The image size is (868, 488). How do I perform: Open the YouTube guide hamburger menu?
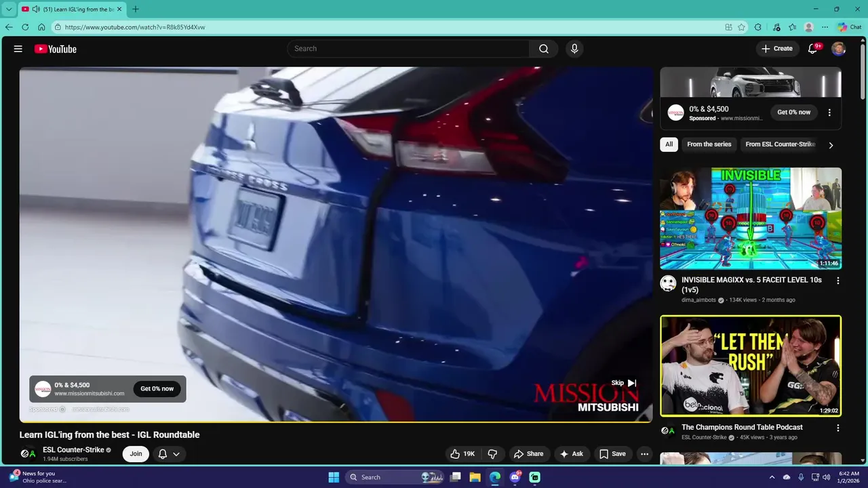click(18, 49)
